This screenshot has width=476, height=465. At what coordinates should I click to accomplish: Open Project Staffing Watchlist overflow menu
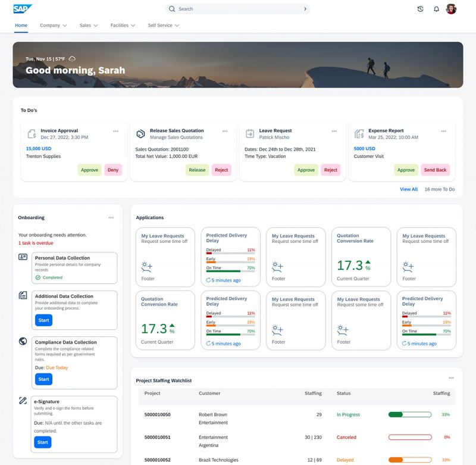[451, 378]
